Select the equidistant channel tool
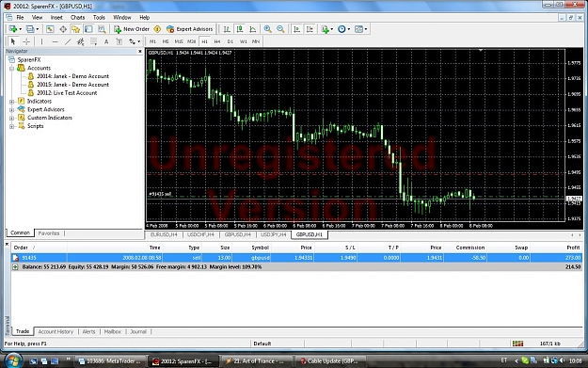The height and width of the screenshot is (368, 588). coord(80,41)
